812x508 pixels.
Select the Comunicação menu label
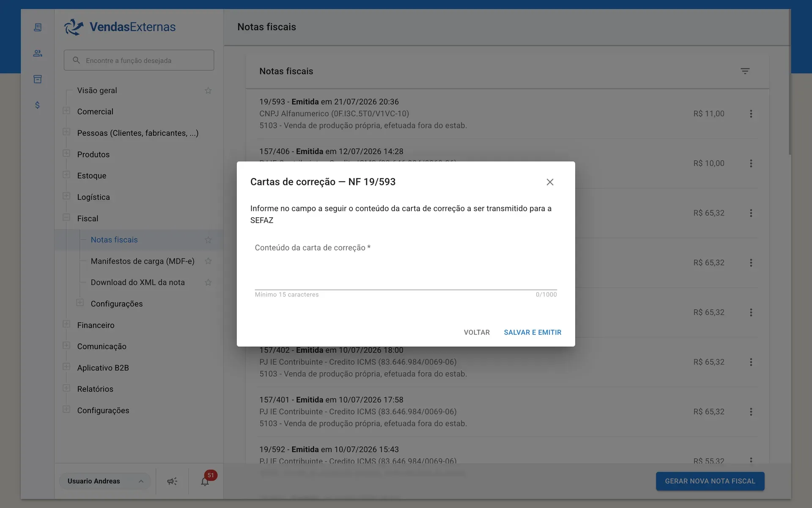coord(101,346)
